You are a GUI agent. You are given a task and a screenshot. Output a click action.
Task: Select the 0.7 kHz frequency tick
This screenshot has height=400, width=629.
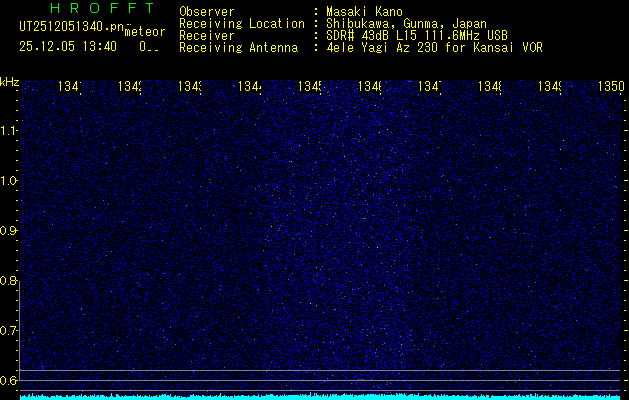point(9,330)
